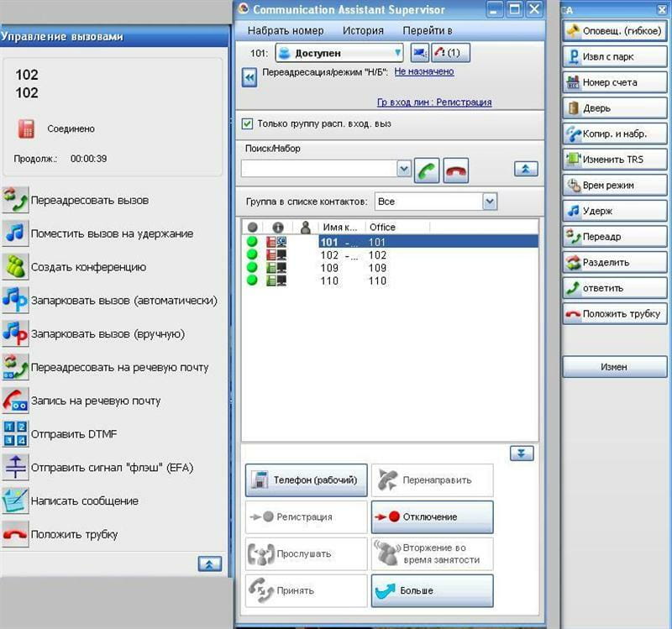
Task: Click Удерж button in side panel
Action: [615, 211]
